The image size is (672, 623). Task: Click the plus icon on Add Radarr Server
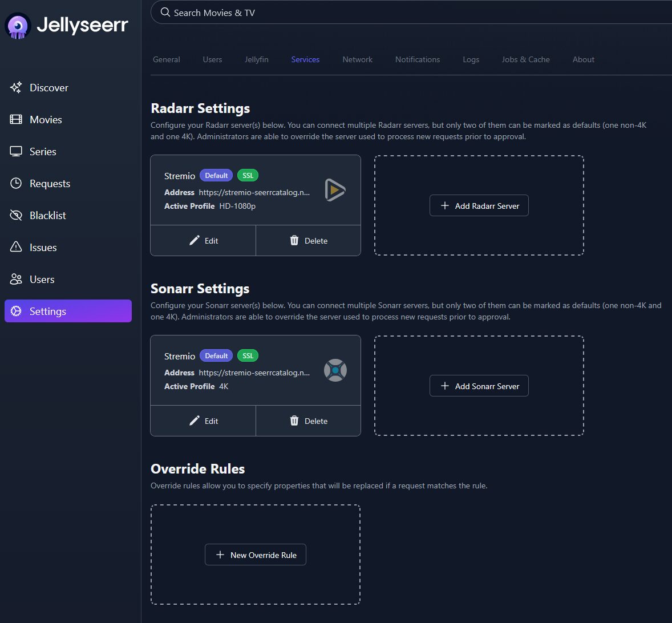(x=445, y=205)
